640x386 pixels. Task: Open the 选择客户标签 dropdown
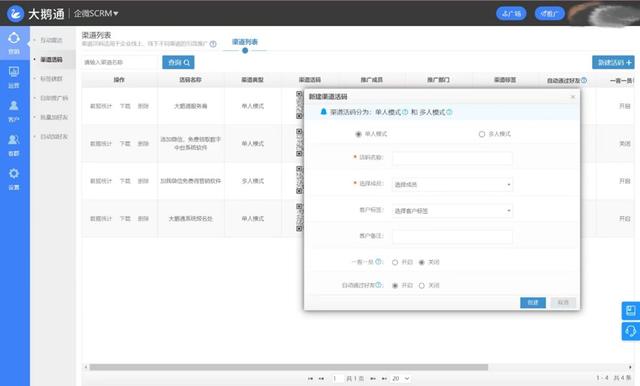452,211
